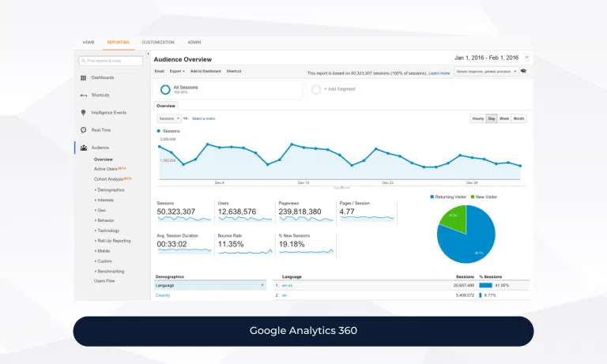Select the Intelligence Events lightbulb icon

point(84,113)
